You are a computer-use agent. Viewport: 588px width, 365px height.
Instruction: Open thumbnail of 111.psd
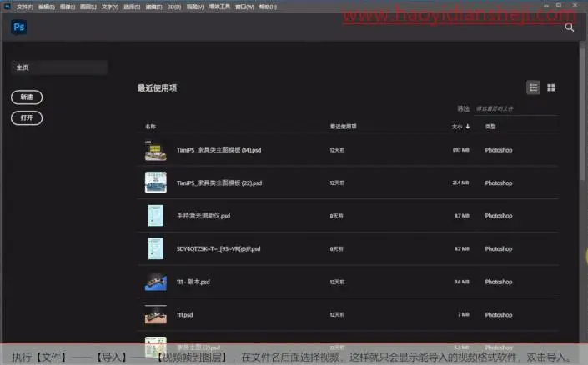[156, 314]
